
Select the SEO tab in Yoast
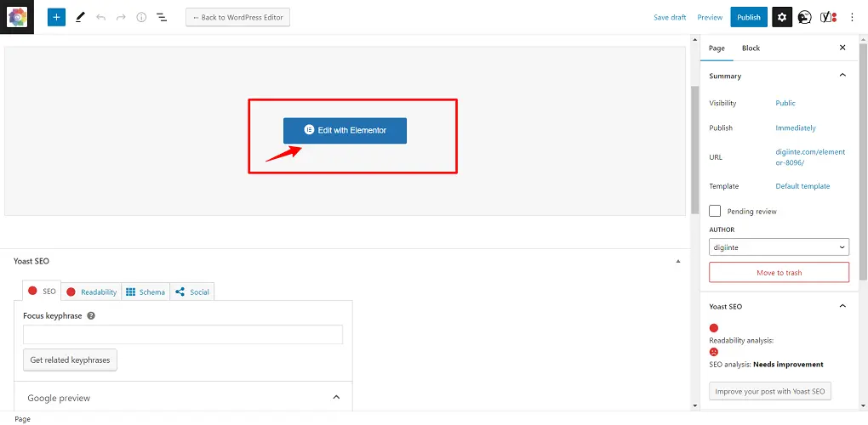point(42,291)
